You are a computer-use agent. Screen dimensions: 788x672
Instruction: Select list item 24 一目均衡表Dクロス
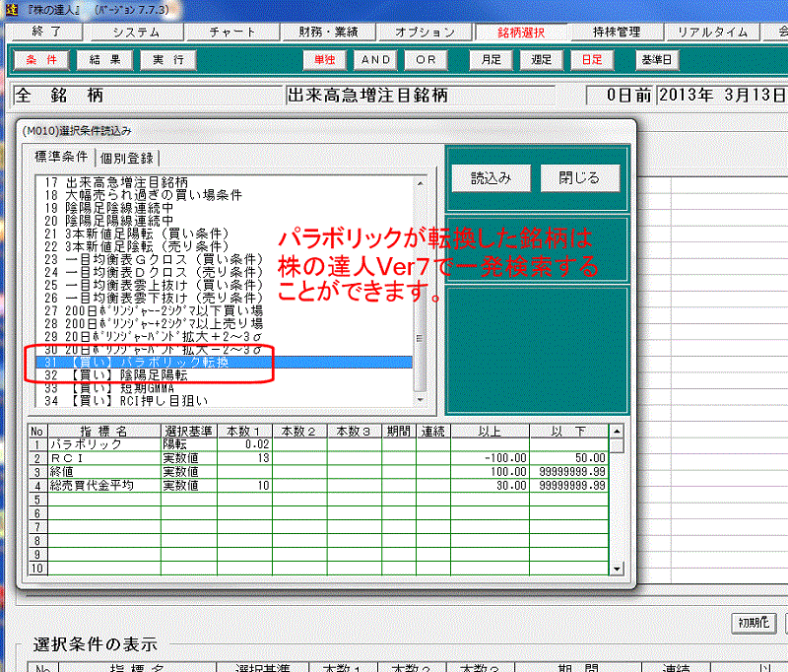(224, 272)
